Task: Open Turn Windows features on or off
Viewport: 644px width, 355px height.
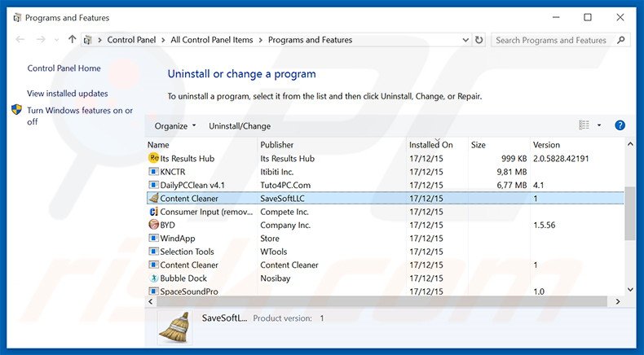Action: tap(80, 116)
